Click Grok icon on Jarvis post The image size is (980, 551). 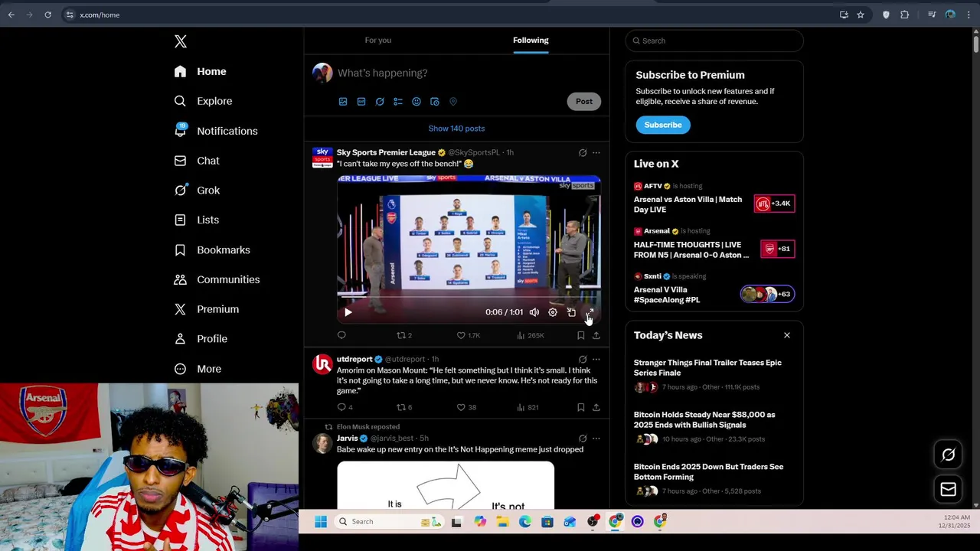pyautogui.click(x=583, y=439)
